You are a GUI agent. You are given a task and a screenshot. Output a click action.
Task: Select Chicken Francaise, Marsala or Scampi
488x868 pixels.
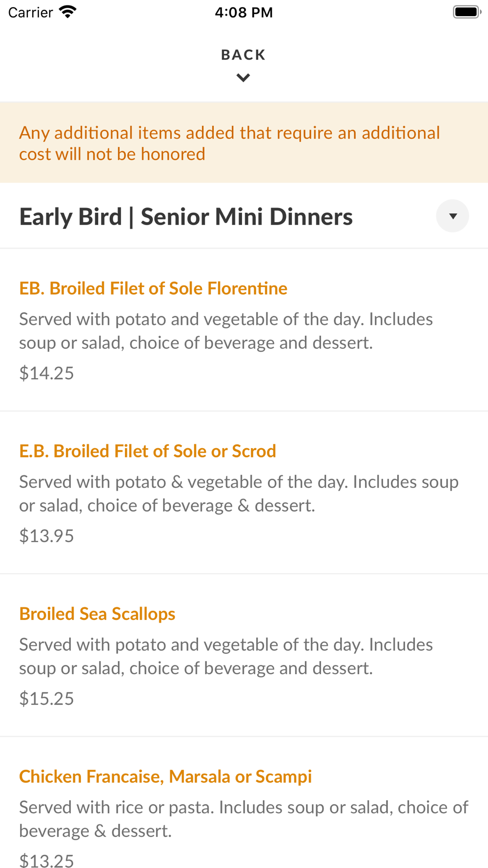pos(165,776)
